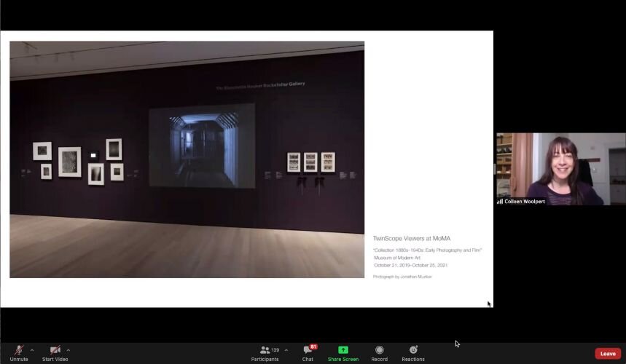626x364 pixels.
Task: Open video options arrow next to Start Video
Action: (x=69, y=350)
